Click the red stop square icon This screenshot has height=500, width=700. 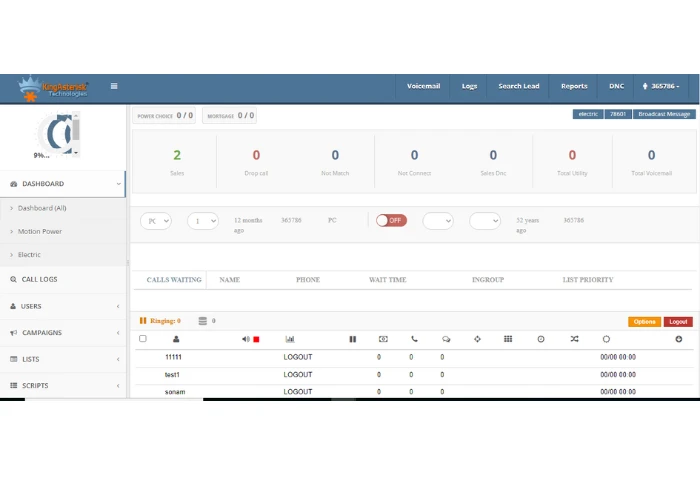[256, 340]
